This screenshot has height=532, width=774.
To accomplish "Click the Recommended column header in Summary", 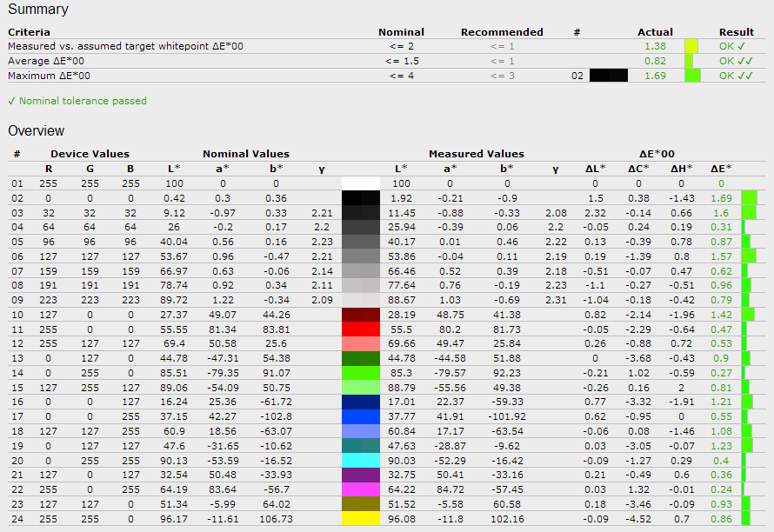I will click(502, 32).
